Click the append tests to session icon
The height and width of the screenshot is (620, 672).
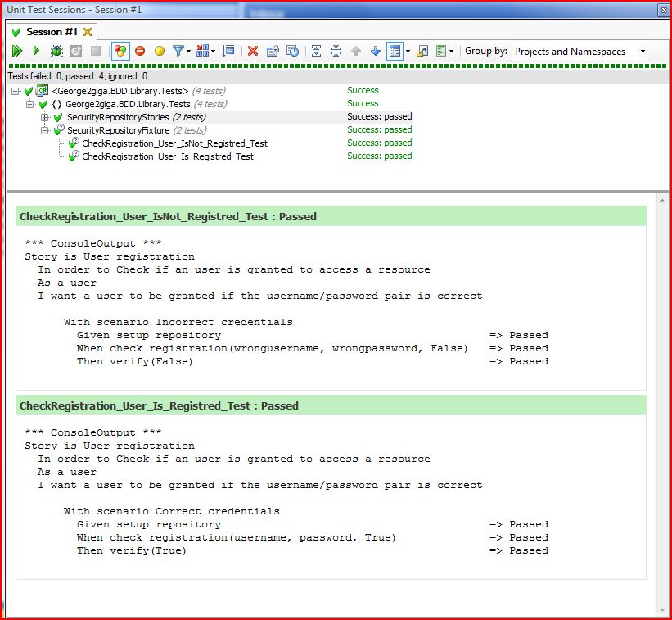273,51
